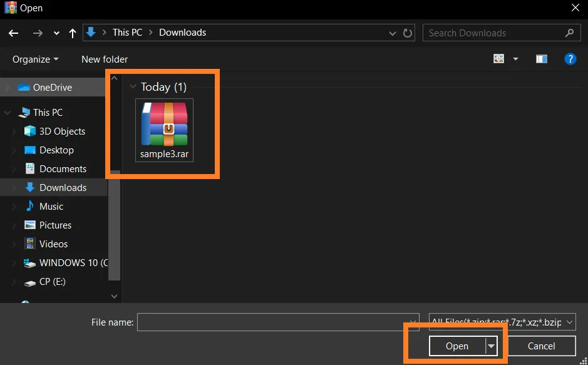This screenshot has height=365, width=588.
Task: Close the Open dialog window
Action: pyautogui.click(x=575, y=8)
